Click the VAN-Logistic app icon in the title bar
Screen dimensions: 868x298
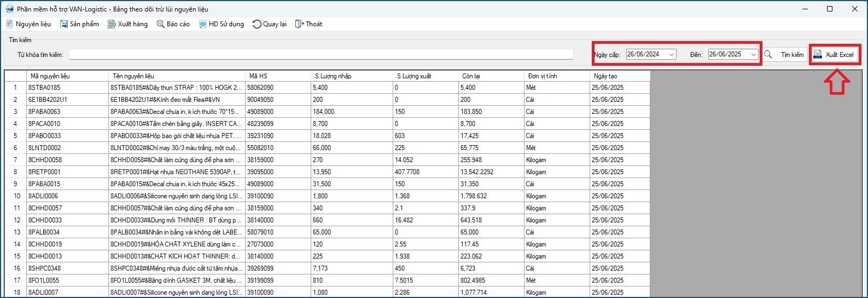tap(10, 9)
